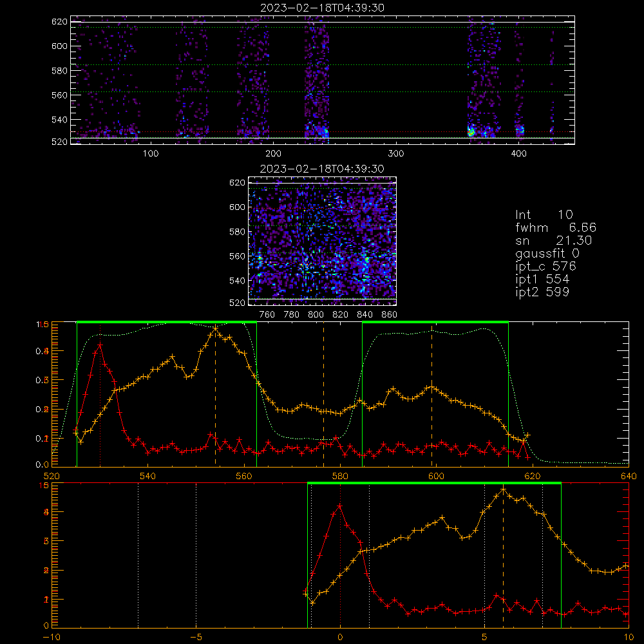Click y-axis label 600 on middle image plot
This screenshot has width=644, height=644.
pyautogui.click(x=238, y=207)
